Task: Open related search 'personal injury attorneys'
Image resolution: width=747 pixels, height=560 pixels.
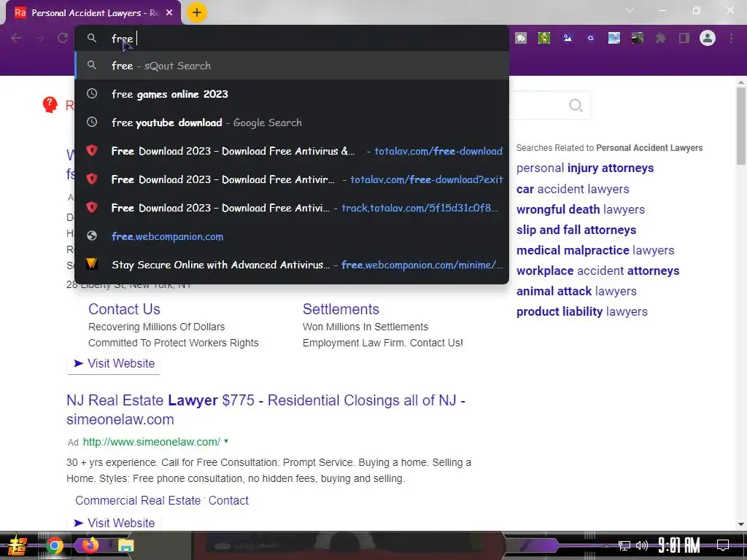Action: pyautogui.click(x=585, y=168)
